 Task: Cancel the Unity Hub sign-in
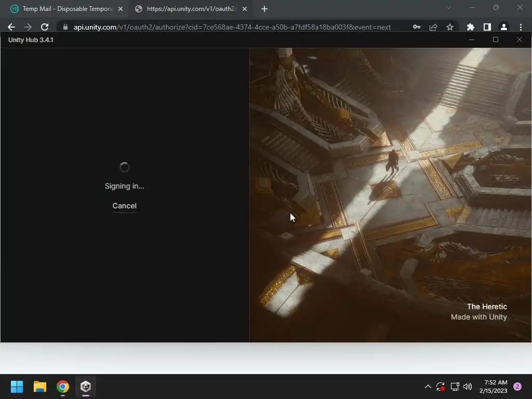coord(125,206)
